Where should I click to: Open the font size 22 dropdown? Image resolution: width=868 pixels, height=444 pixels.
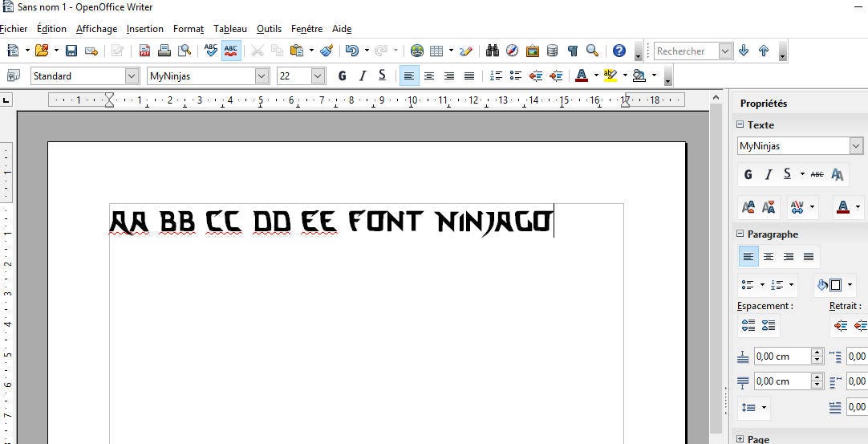coord(318,76)
